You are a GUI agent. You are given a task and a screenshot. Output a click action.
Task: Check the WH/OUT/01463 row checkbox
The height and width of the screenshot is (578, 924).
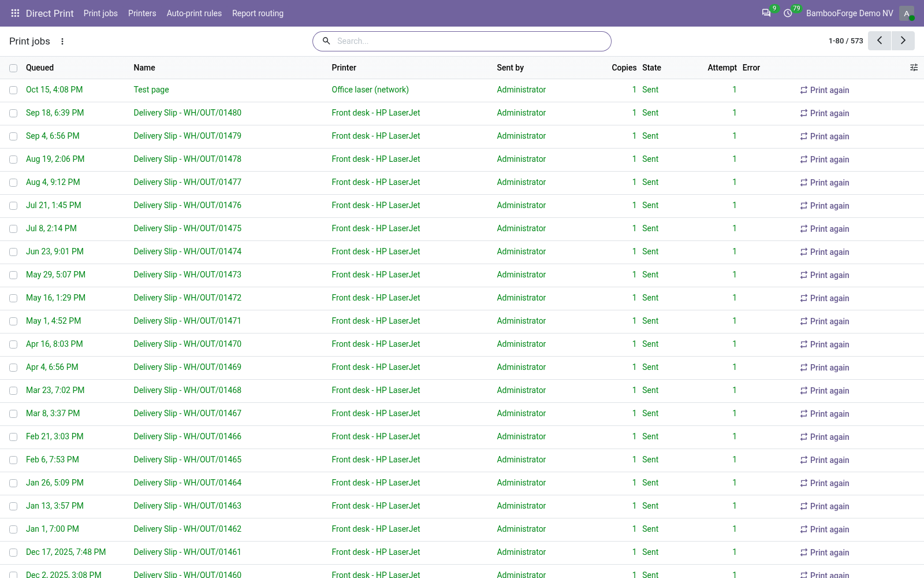pyautogui.click(x=13, y=506)
